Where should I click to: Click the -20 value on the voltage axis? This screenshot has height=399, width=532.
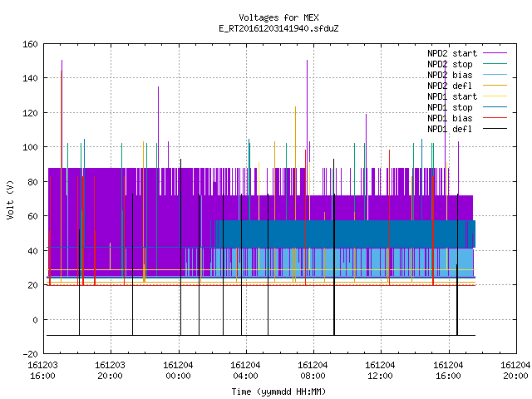coord(30,354)
